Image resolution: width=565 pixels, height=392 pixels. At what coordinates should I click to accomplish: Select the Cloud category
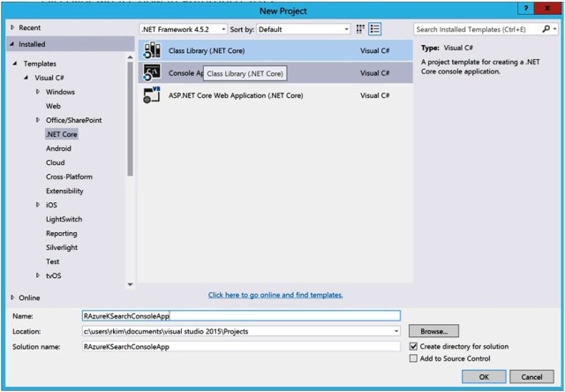pos(55,162)
